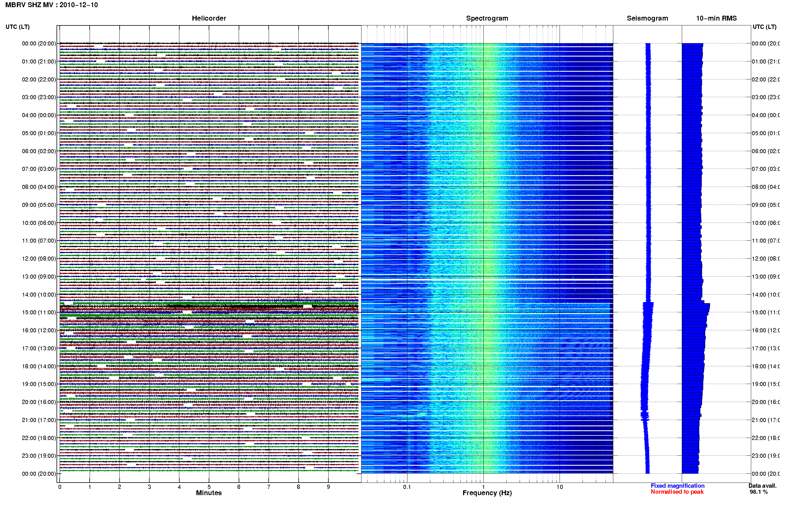Click the right-side '15:00 (11:' time label
This screenshot has width=812, height=508.
pyautogui.click(x=766, y=312)
